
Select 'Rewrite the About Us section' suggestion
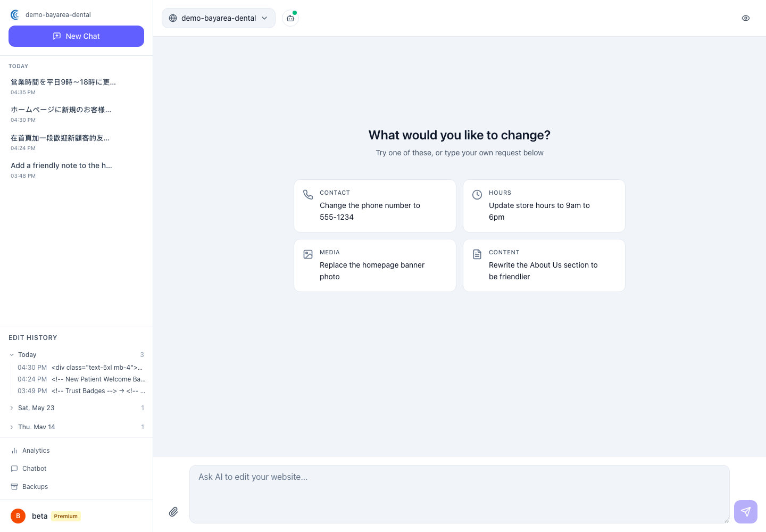(x=544, y=265)
